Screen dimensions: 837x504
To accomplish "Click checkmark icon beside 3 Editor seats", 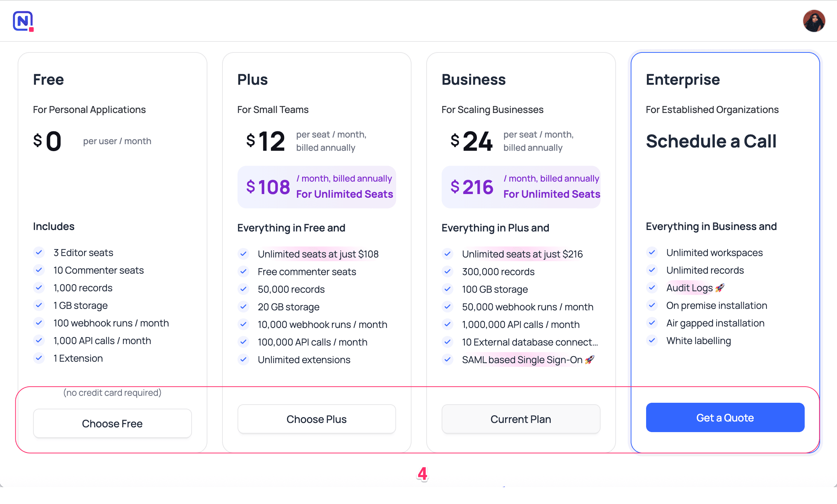I will [x=39, y=252].
